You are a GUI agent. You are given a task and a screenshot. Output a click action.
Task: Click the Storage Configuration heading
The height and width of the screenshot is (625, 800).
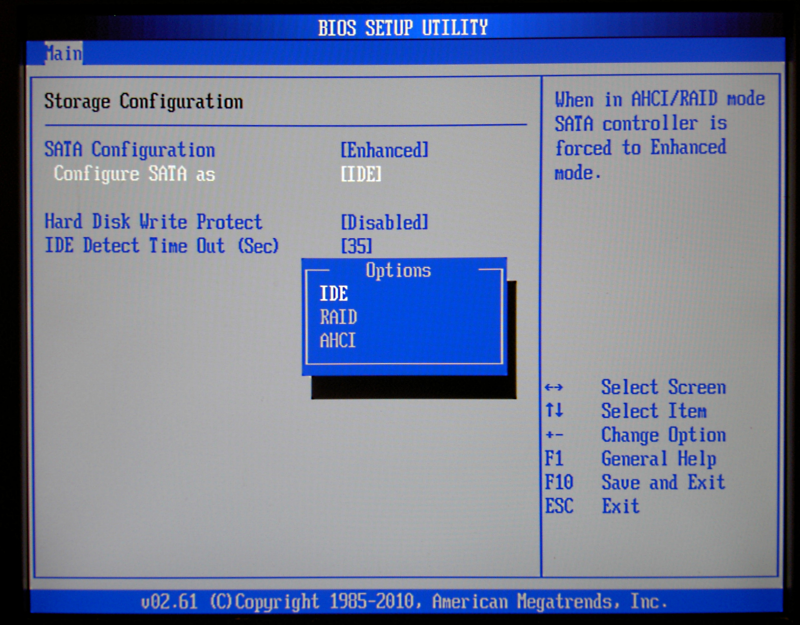[x=142, y=102]
